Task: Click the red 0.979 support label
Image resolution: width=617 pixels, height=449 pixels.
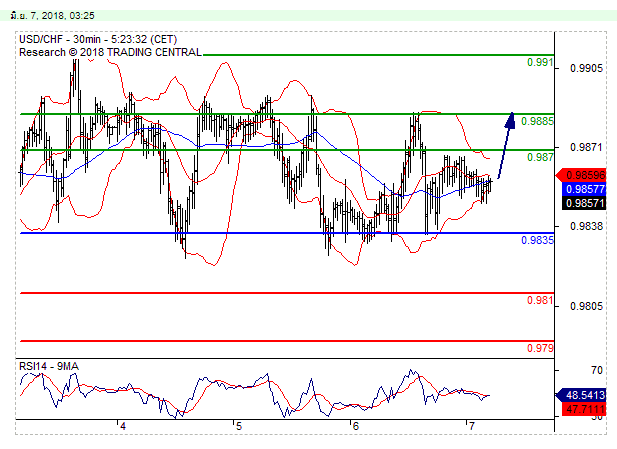Action: coord(540,348)
